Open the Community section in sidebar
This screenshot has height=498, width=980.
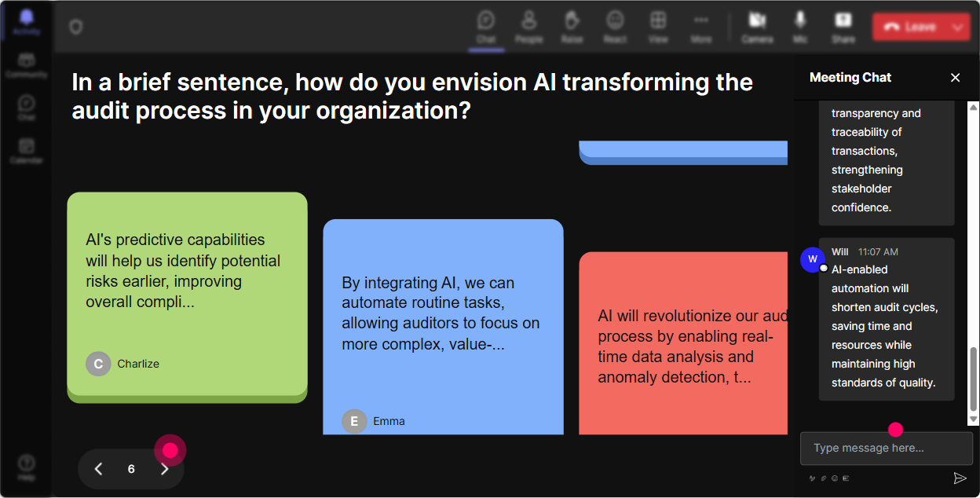point(27,65)
